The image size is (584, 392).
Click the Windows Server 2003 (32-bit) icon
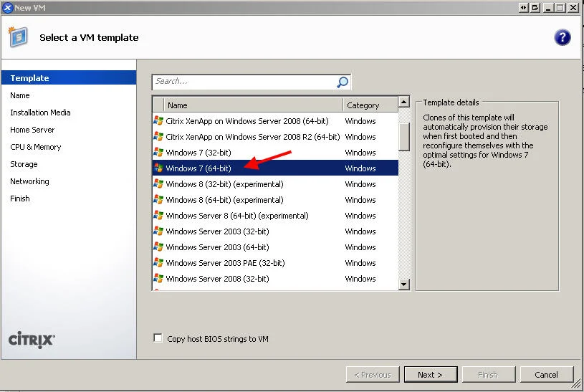click(158, 231)
